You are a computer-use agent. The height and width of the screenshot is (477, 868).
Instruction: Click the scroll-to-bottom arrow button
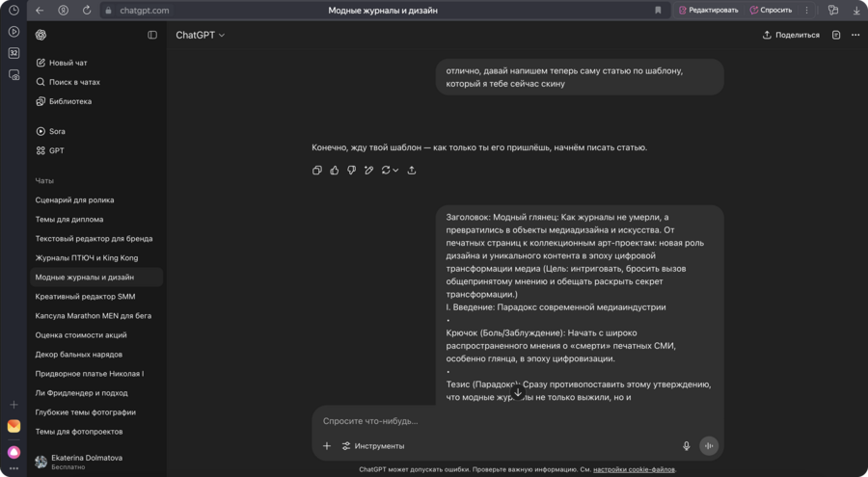tap(518, 392)
